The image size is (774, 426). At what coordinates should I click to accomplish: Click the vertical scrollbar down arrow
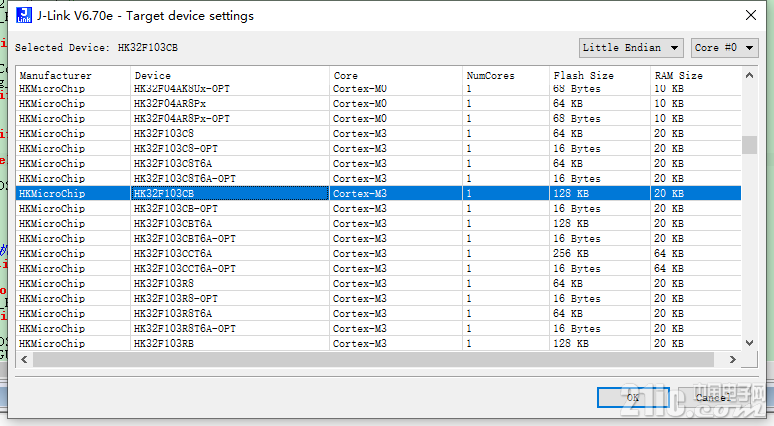coord(749,343)
